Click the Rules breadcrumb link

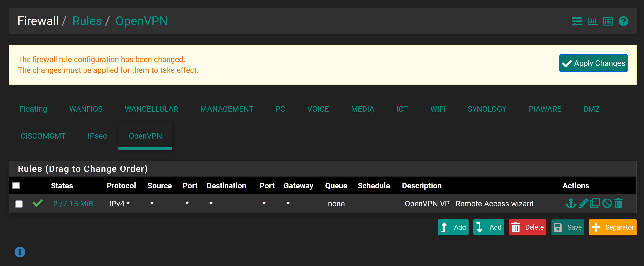point(87,21)
